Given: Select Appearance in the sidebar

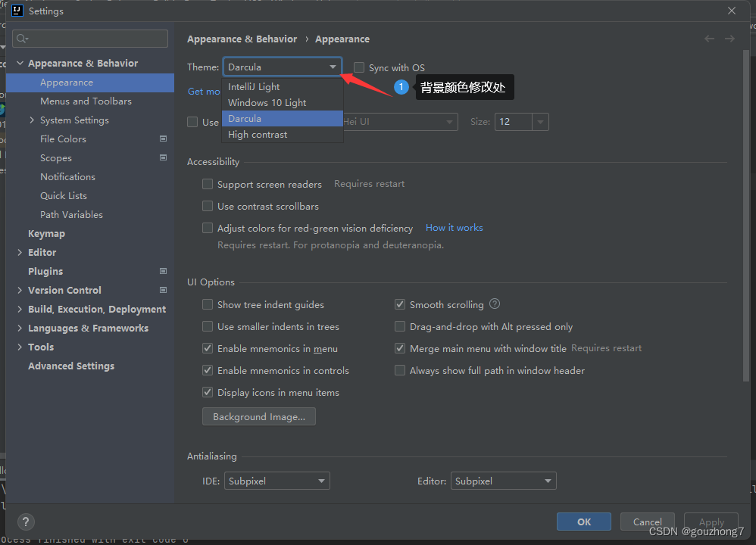Looking at the screenshot, I should coord(90,83).
